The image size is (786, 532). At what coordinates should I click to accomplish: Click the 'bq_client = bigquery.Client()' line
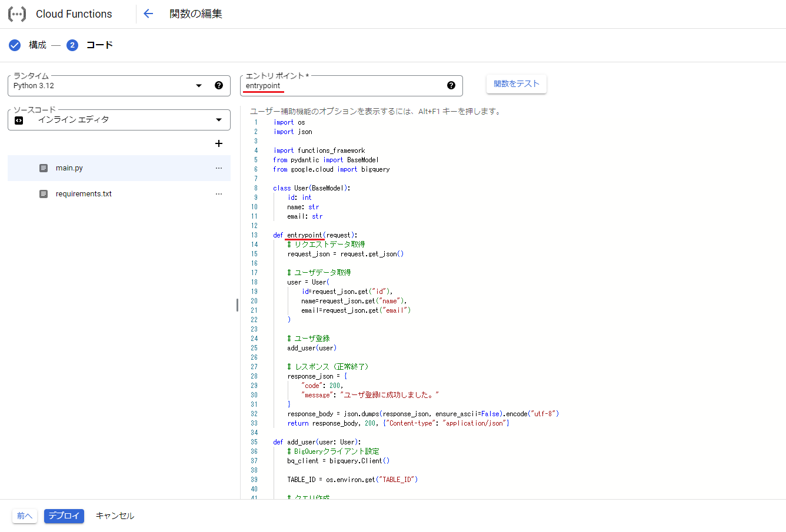338,461
